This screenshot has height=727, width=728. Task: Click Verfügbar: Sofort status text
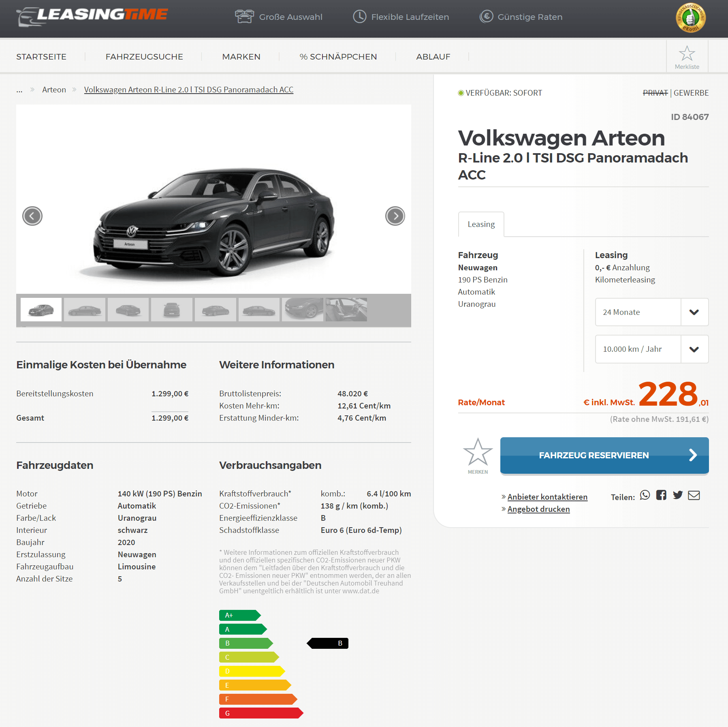[504, 93]
